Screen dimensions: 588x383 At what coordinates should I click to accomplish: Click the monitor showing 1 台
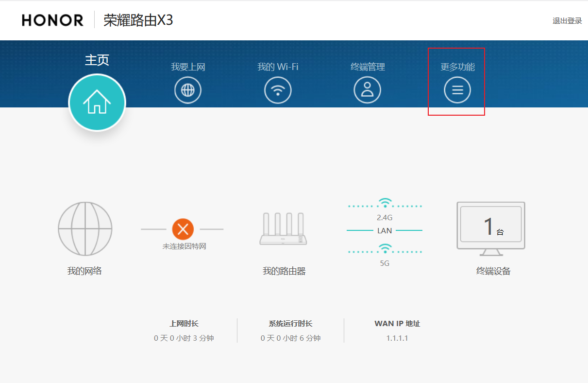pos(491,229)
